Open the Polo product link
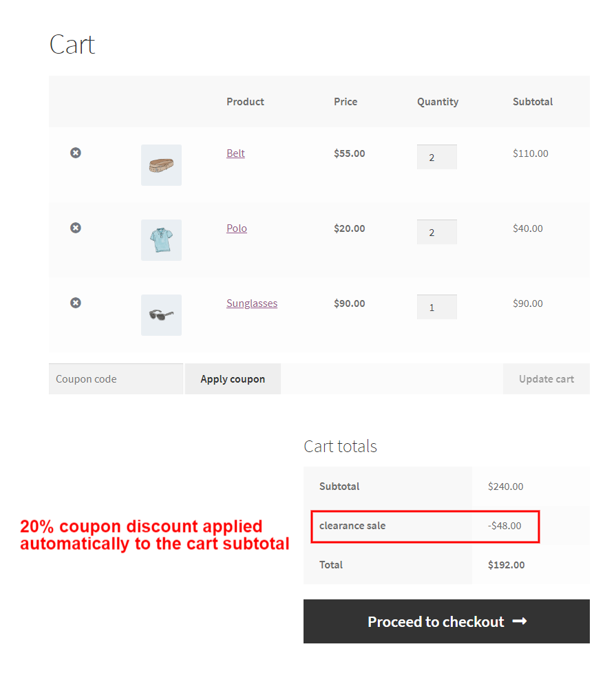Image resolution: width=616 pixels, height=673 pixels. pyautogui.click(x=237, y=228)
